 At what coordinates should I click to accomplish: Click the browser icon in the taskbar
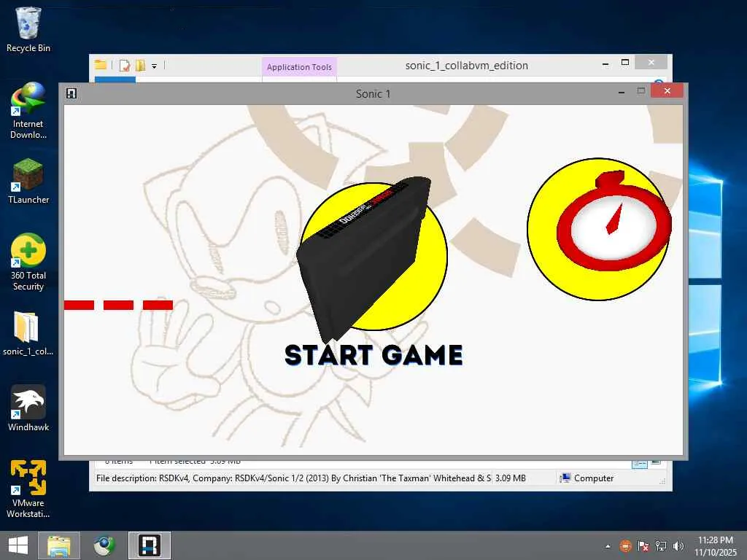click(104, 545)
